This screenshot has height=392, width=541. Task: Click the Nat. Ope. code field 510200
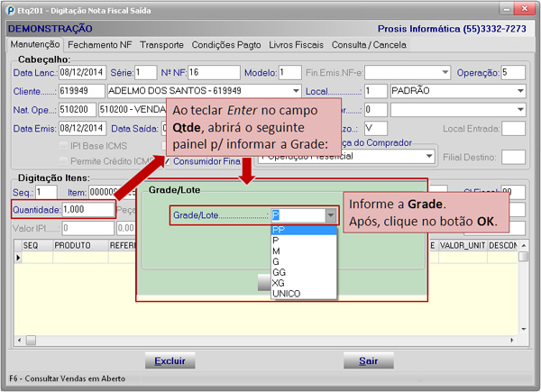click(x=78, y=110)
